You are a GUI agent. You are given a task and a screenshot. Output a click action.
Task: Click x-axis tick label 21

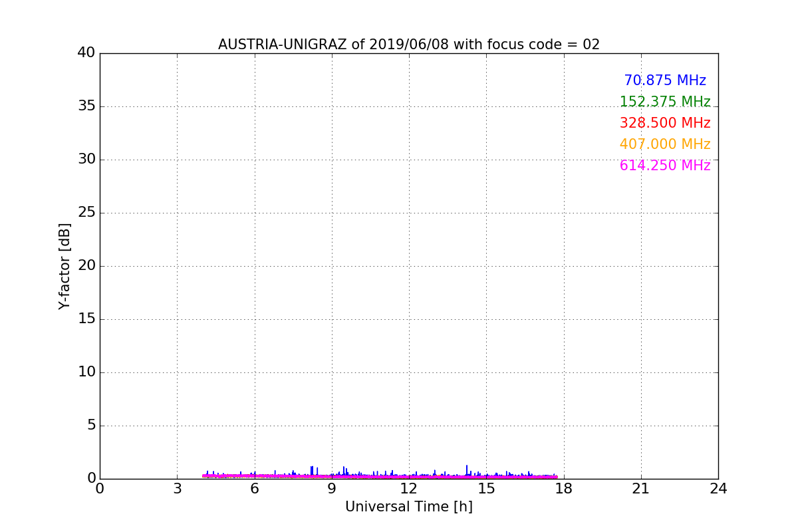(x=641, y=489)
